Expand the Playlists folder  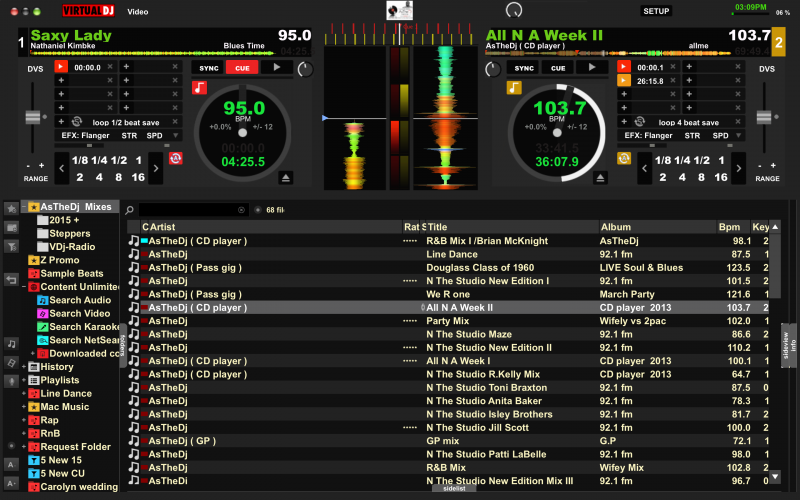[x=24, y=380]
